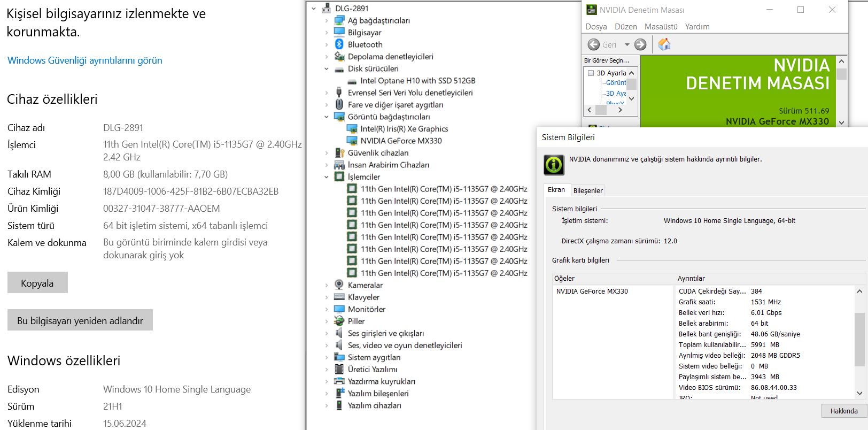Click the Üretici Yazılımı firmware icon
The image size is (868, 430).
(x=339, y=369)
